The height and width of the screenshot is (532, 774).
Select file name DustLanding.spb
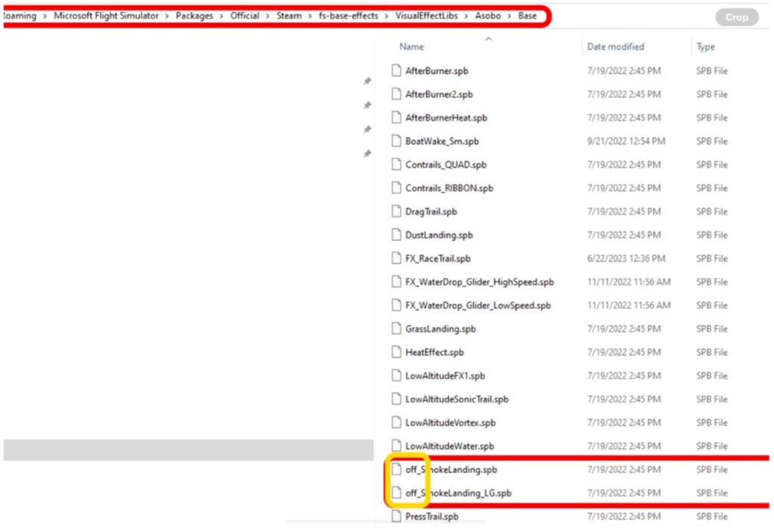click(x=439, y=235)
